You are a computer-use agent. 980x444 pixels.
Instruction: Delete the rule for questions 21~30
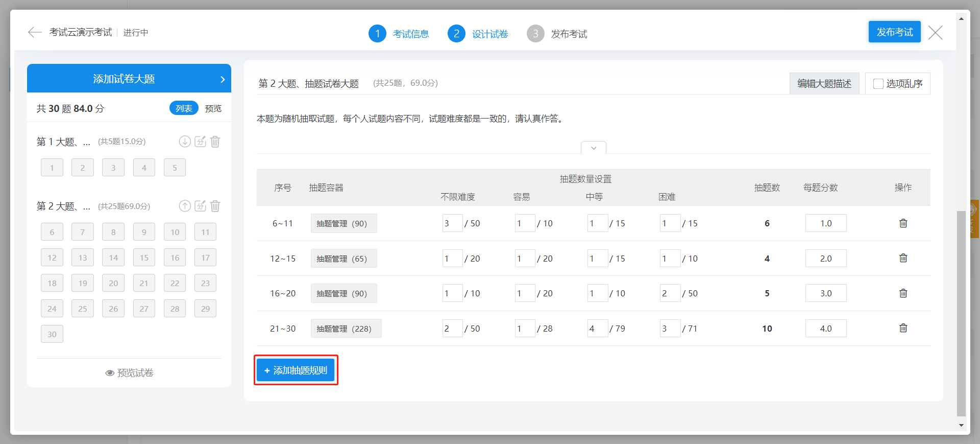(x=903, y=328)
